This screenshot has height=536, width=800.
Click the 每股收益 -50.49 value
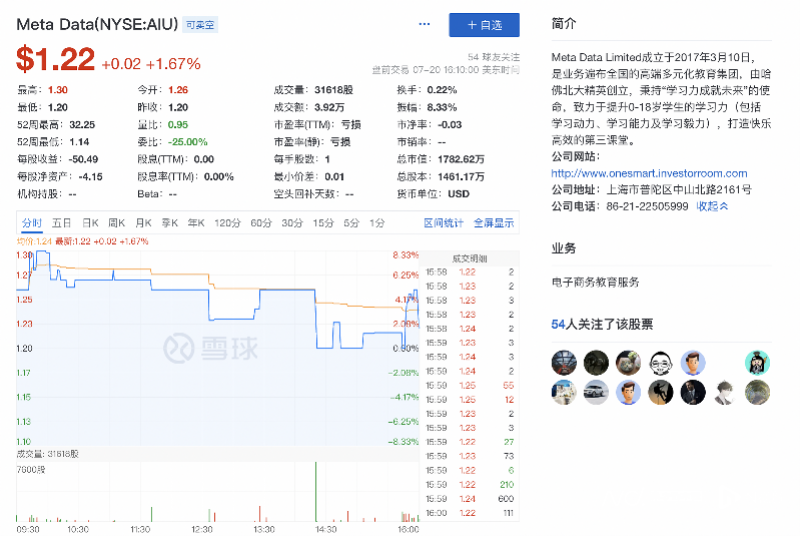click(x=84, y=159)
